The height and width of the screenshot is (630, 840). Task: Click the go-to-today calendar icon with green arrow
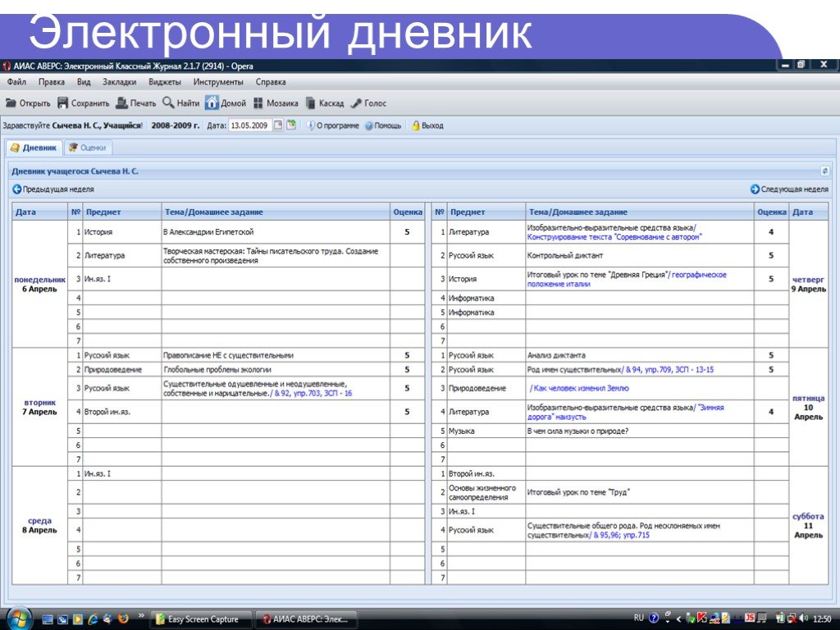click(x=291, y=125)
